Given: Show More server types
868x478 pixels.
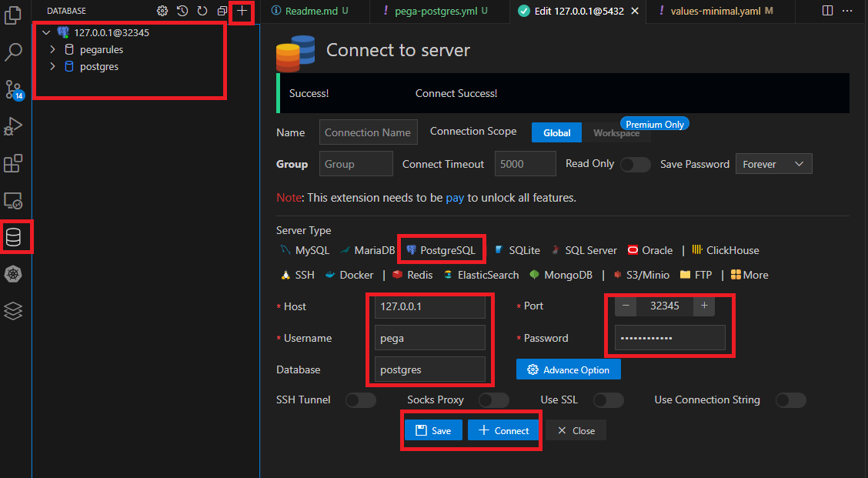Looking at the screenshot, I should point(749,275).
